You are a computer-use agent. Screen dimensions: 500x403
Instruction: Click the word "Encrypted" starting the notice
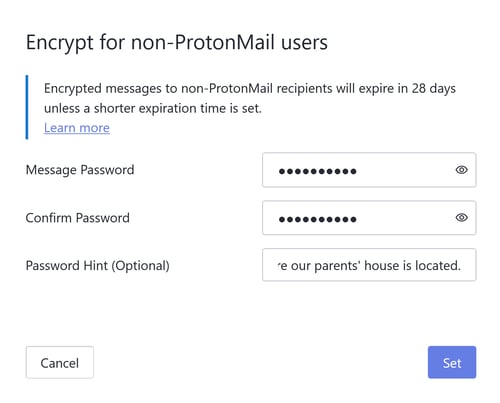(x=73, y=89)
